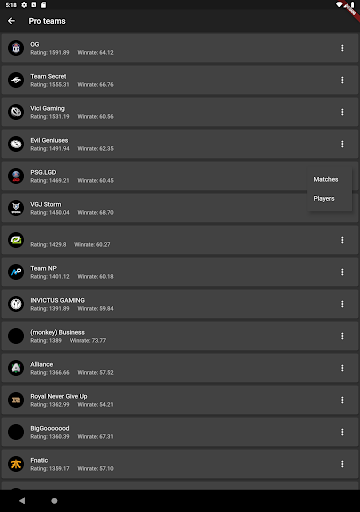This screenshot has width=360, height=512.
Task: Select the Evil Geniuses team logo
Action: (x=16, y=144)
